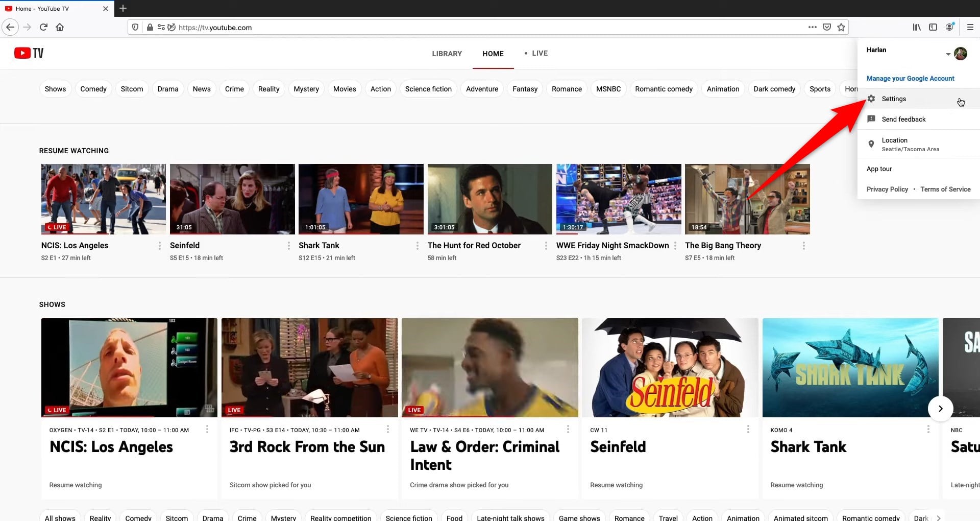Image resolution: width=980 pixels, height=521 pixels.
Task: Open Manage your Google Account
Action: 911,78
